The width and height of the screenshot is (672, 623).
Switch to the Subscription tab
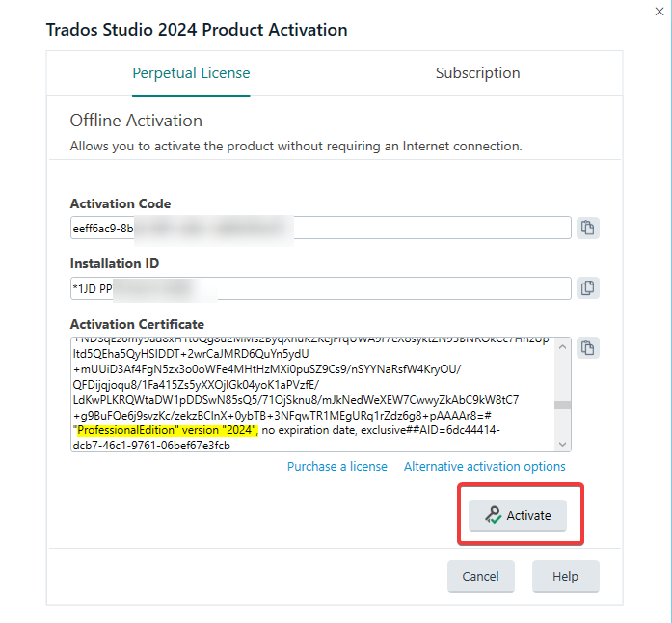pos(477,73)
